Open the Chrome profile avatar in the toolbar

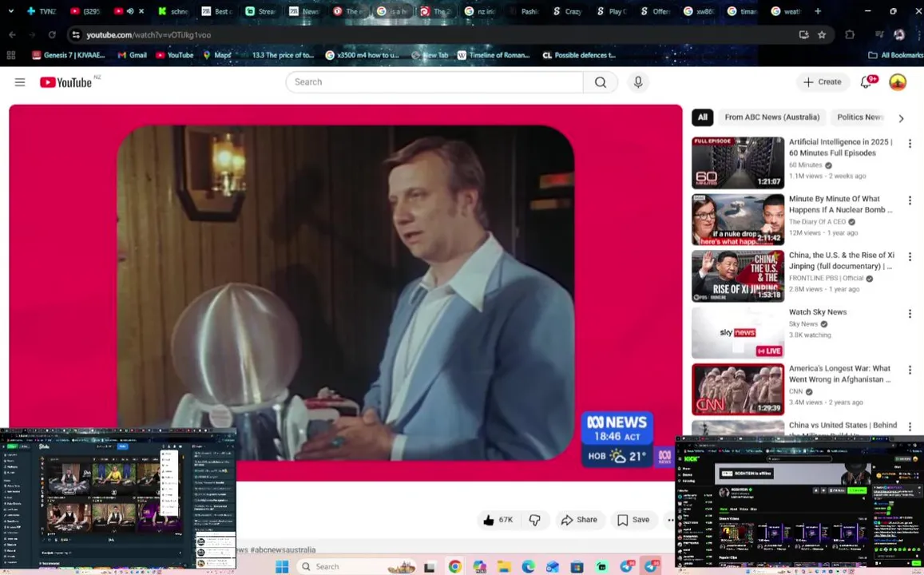coord(899,35)
